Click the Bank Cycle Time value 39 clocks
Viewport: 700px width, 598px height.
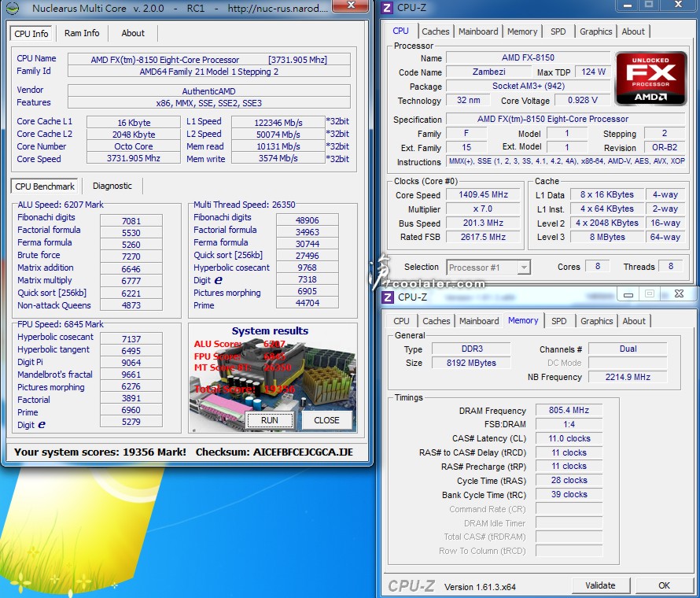(569, 494)
